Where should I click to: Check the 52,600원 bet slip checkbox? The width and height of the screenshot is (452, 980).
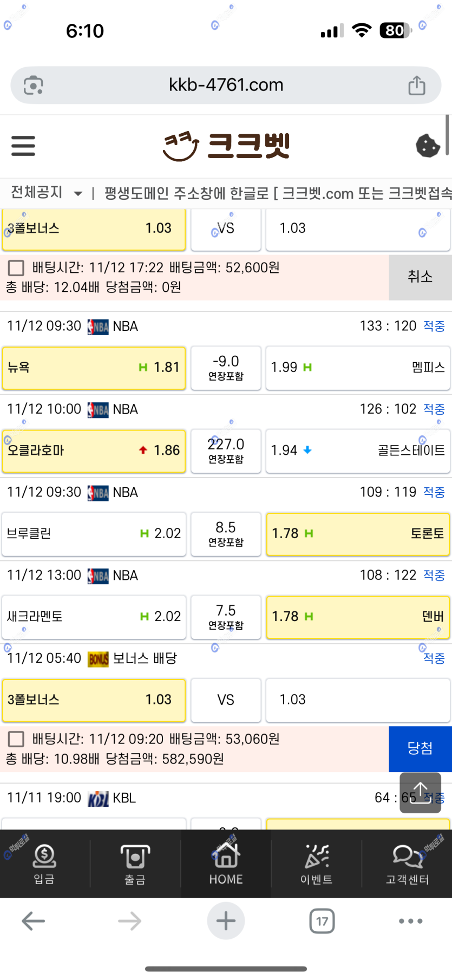(16, 268)
